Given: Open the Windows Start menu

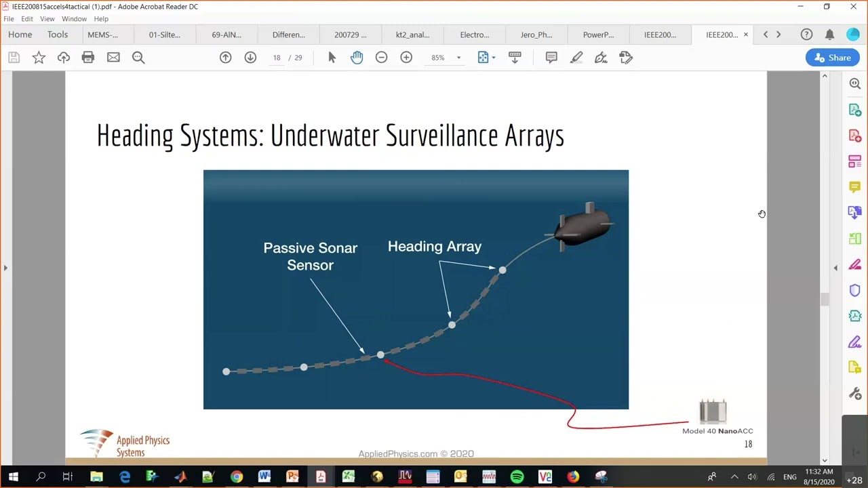Looking at the screenshot, I should point(13,477).
